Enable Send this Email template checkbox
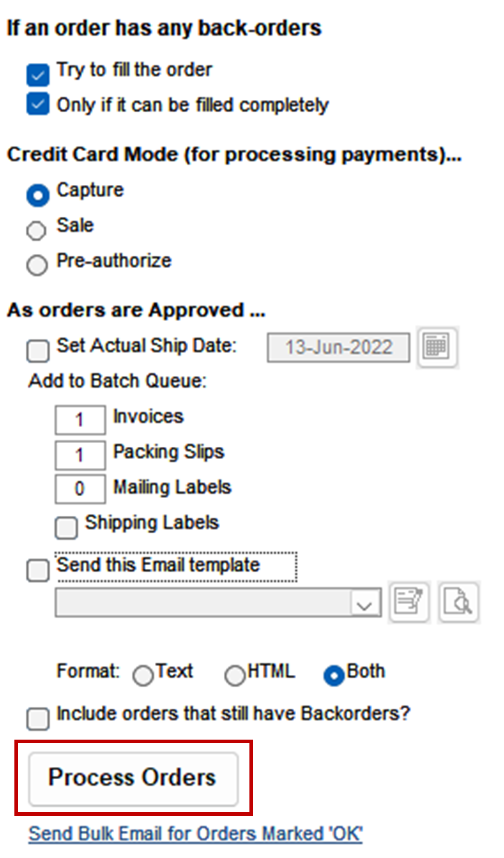The image size is (504, 858). point(38,570)
